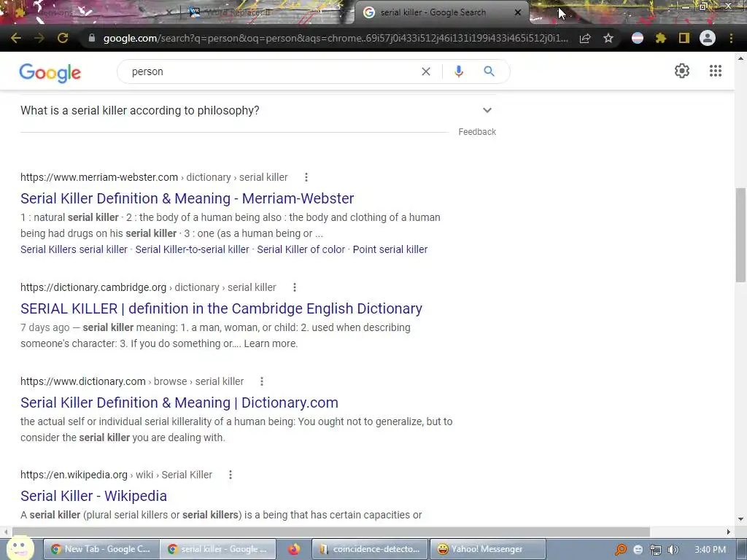Open Cambridge English Dictionary result
The height and width of the screenshot is (560, 747).
point(221,308)
